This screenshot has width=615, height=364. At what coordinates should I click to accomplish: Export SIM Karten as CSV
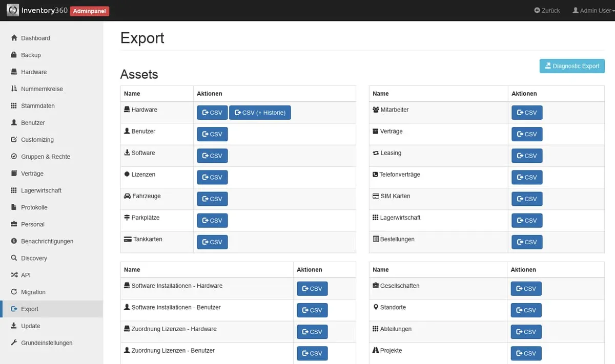[527, 199]
